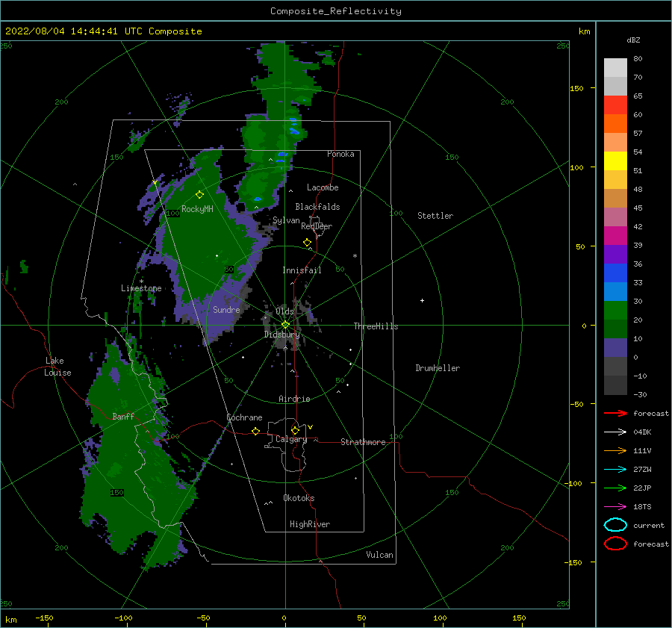This screenshot has width=672, height=628.
Task: Select the Stettler label
Action: [x=435, y=216]
